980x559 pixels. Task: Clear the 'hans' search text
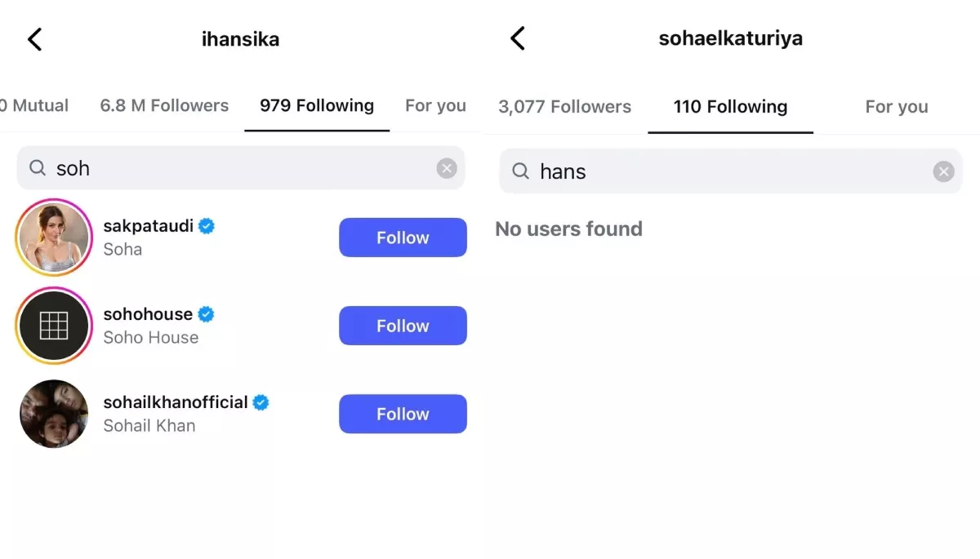943,171
